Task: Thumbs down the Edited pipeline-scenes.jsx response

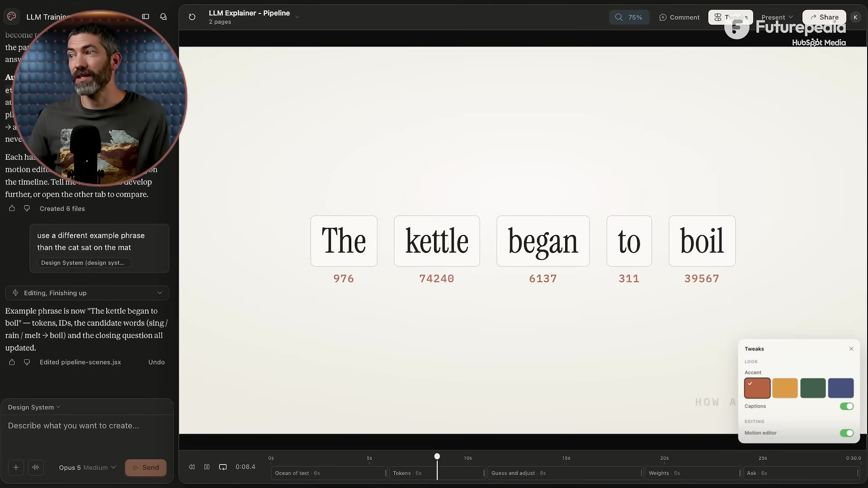Action: (27, 362)
